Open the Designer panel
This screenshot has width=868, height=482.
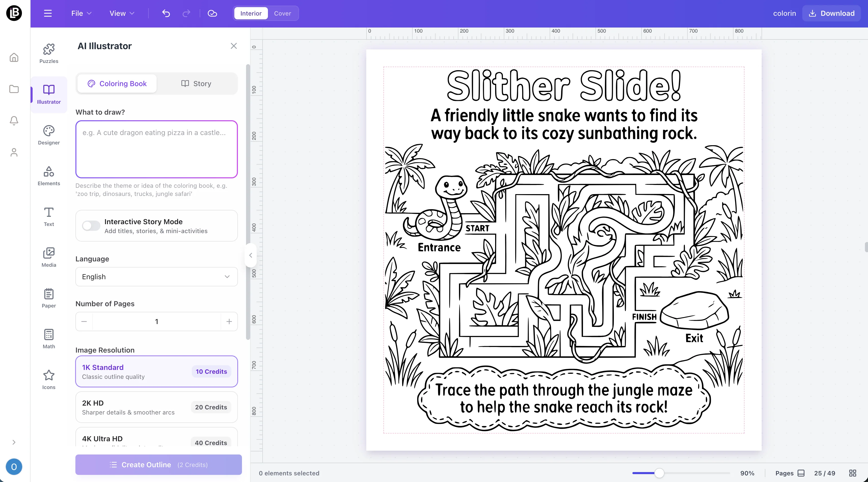pyautogui.click(x=49, y=135)
